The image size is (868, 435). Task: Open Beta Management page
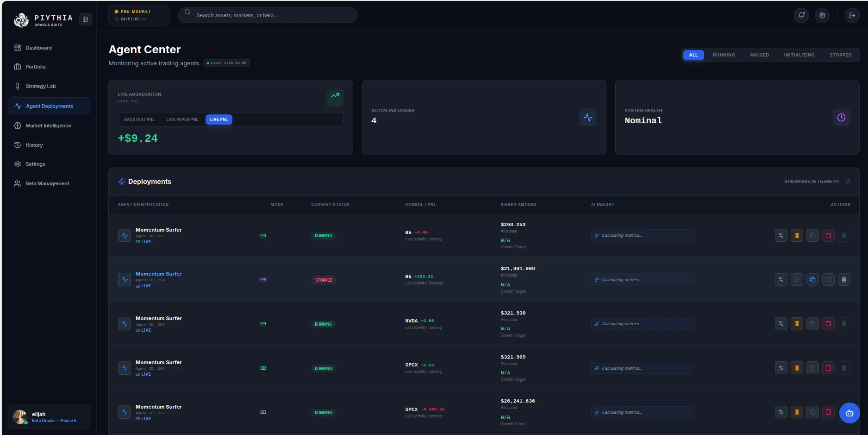point(49,183)
